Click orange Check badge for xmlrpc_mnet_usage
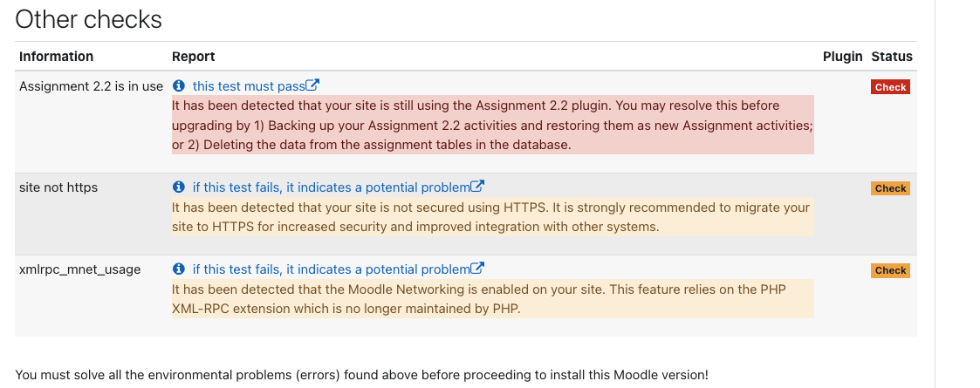 [890, 270]
